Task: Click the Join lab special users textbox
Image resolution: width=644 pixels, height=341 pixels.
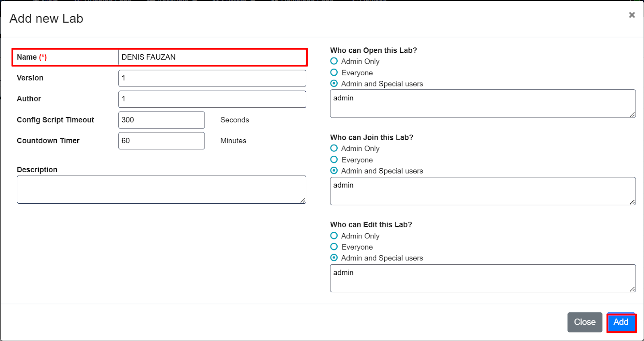Action: [483, 191]
